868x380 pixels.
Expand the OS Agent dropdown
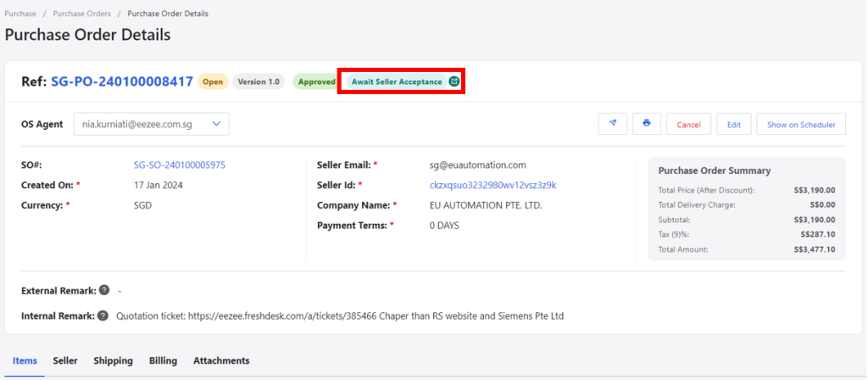click(151, 124)
